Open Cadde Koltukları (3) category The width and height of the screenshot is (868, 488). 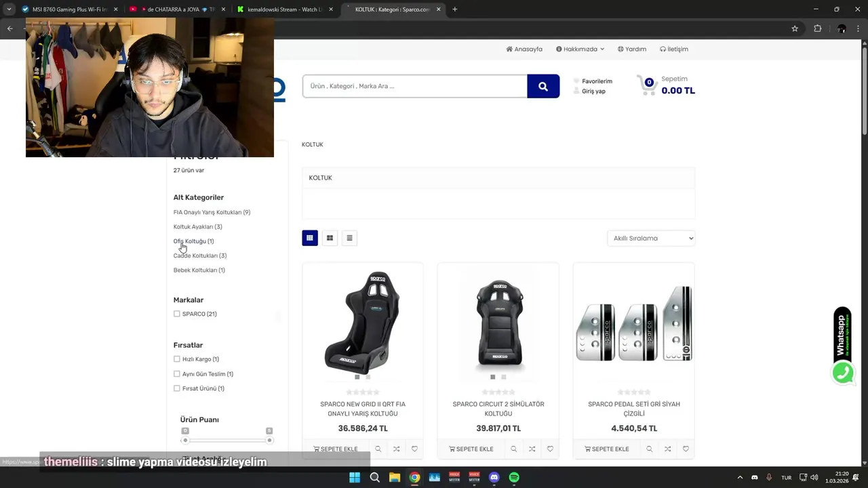pyautogui.click(x=200, y=256)
